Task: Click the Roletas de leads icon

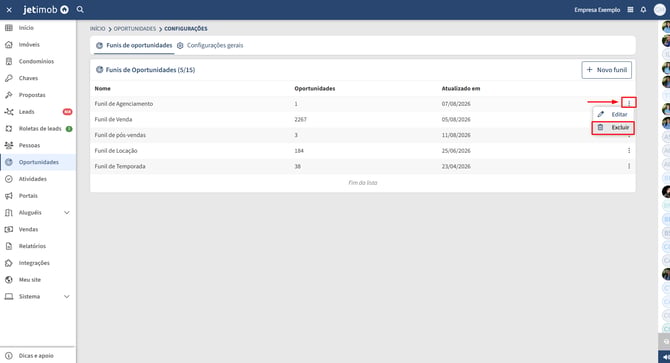Action: pyautogui.click(x=9, y=129)
